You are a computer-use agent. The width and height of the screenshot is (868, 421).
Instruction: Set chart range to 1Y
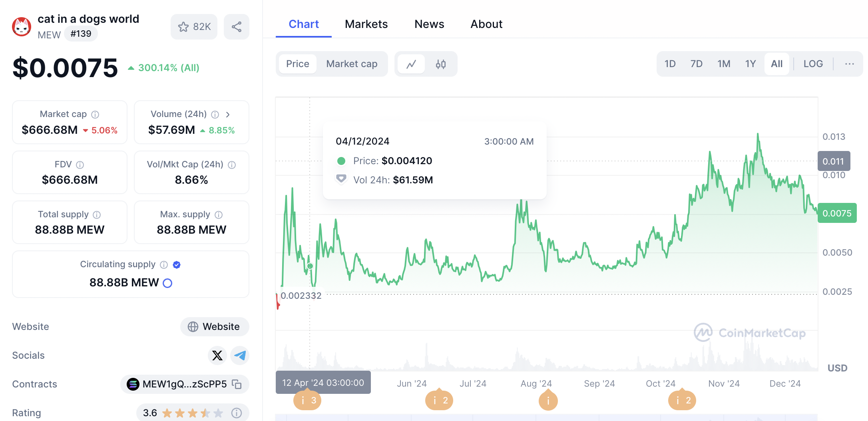[751, 64]
